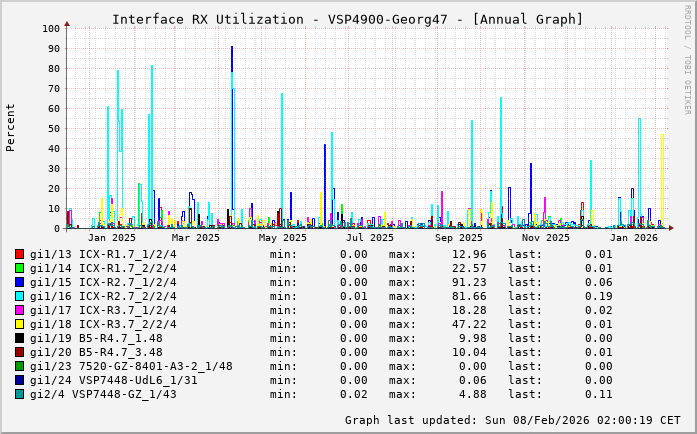The width and height of the screenshot is (697, 434).
Task: Click the Mar 2025 x-axis label
Action: click(x=195, y=238)
